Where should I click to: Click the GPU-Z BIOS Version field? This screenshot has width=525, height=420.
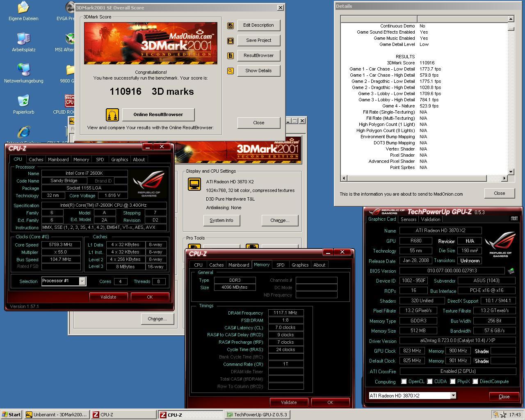coord(452,271)
